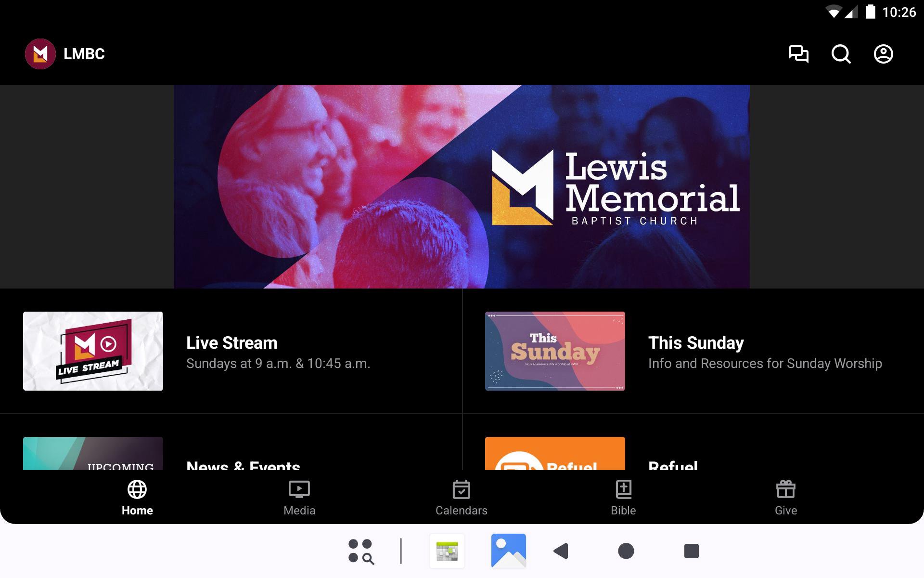The height and width of the screenshot is (578, 924).
Task: Open the This Sunday thumbnail
Action: click(x=555, y=351)
